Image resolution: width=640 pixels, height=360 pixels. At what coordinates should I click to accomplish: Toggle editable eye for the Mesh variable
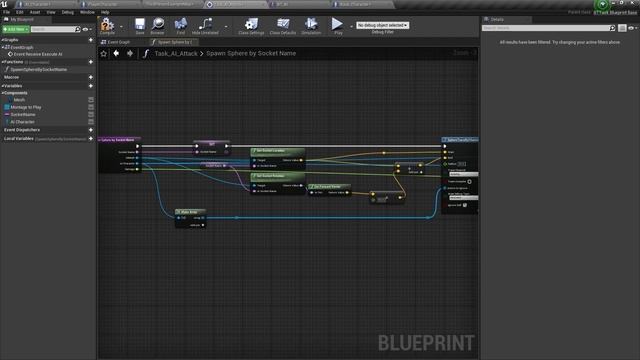[91, 100]
